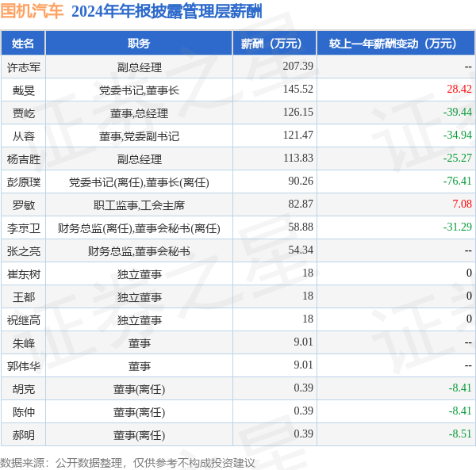The height and width of the screenshot is (470, 476).
Task: Select the name 杨吉胜
Action: click(x=24, y=159)
